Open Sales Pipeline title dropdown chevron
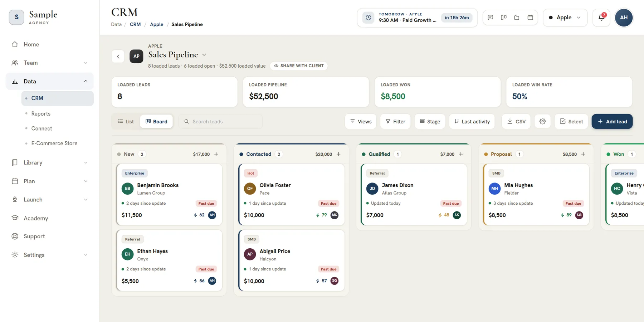 click(x=204, y=55)
